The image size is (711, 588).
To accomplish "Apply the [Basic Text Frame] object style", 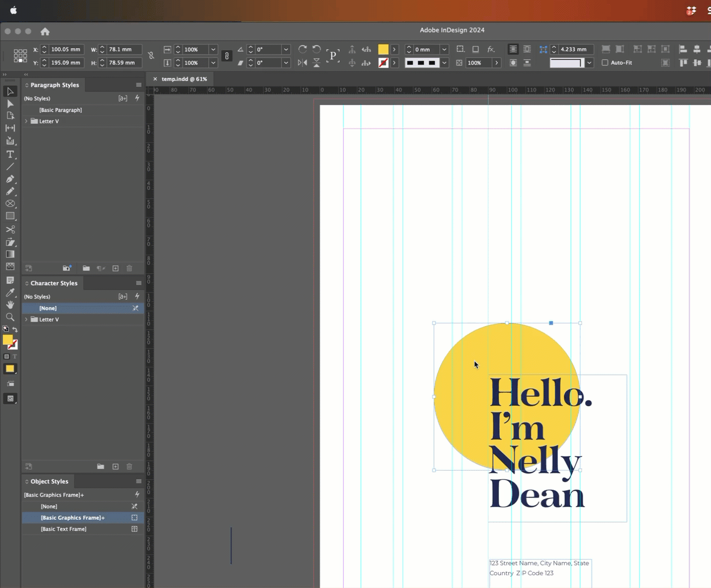I will [x=64, y=529].
